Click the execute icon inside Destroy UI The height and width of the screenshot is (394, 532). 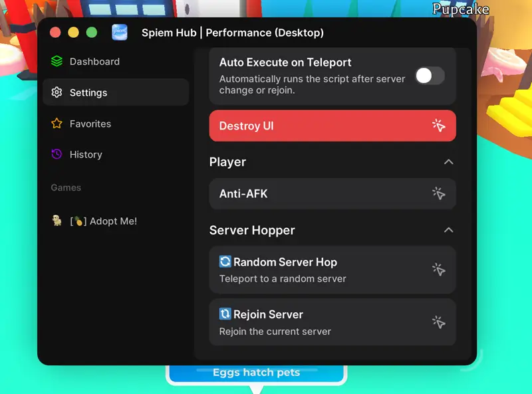click(439, 126)
